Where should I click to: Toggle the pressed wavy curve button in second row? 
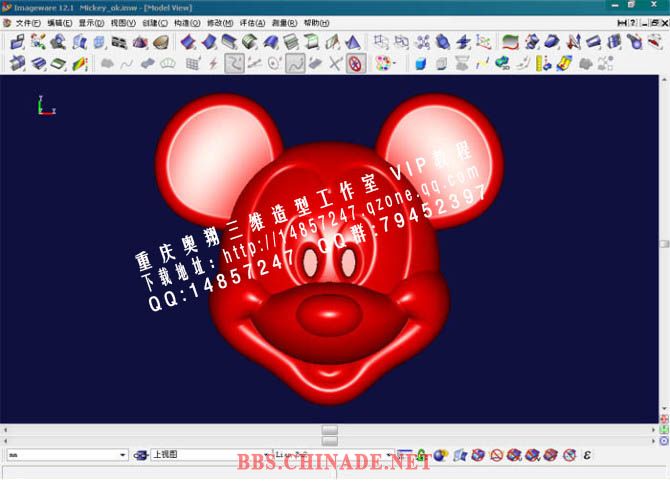[x=295, y=64]
